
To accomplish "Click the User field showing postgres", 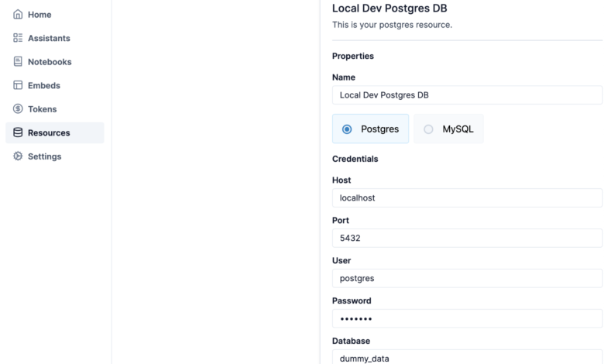I will [x=467, y=278].
